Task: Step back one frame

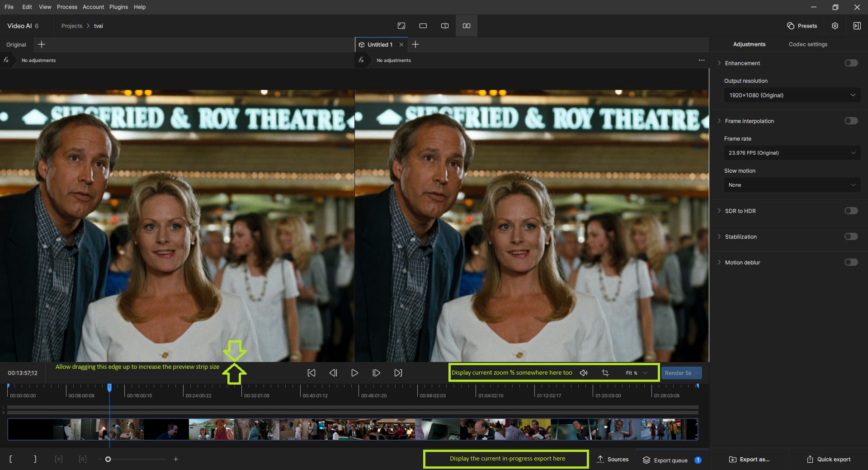Action: click(x=333, y=373)
